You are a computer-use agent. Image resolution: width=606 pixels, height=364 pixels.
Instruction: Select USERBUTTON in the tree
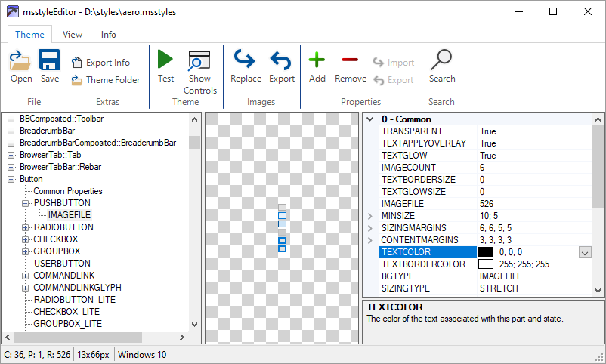[62, 264]
